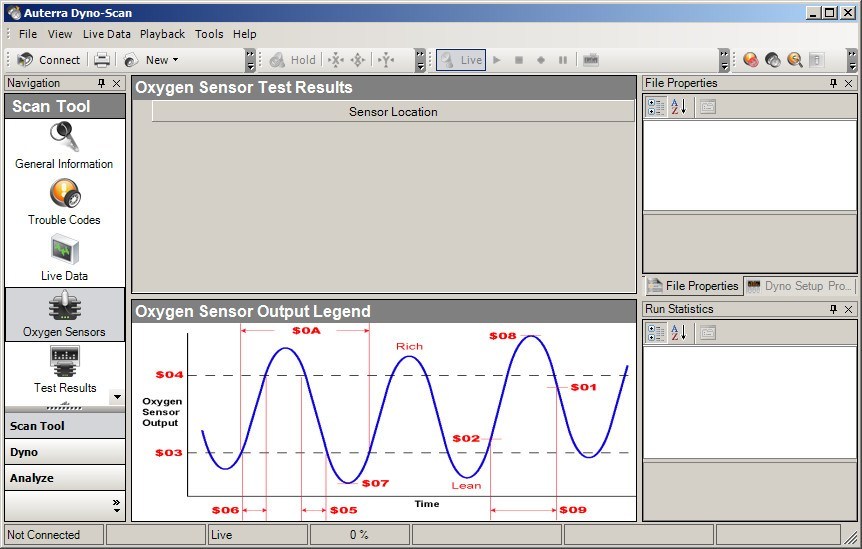Expand the far-right toolbar overflow chevron
The image size is (862, 549).
point(852,60)
